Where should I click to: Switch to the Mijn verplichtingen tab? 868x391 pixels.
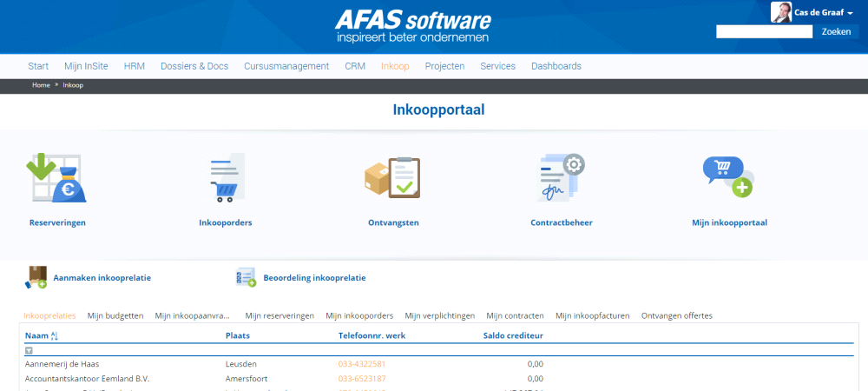coord(439,315)
